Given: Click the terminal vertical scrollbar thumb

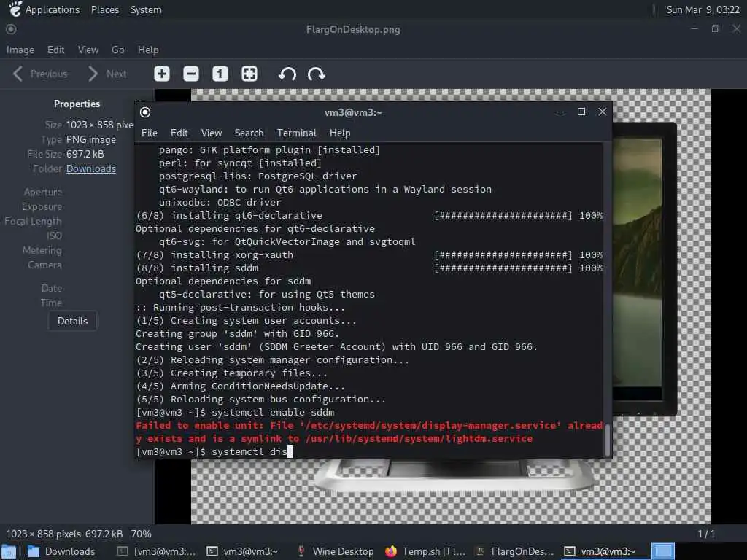Looking at the screenshot, I should [607, 440].
